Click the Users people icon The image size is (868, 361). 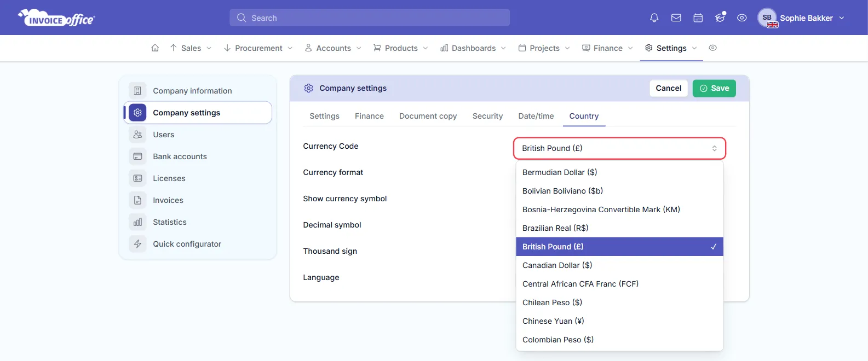[137, 135]
